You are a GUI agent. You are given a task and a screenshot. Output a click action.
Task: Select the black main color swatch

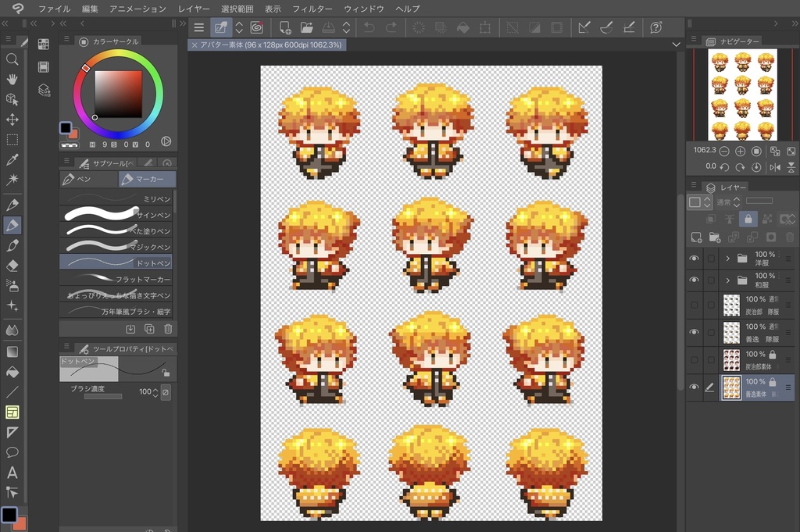66,127
